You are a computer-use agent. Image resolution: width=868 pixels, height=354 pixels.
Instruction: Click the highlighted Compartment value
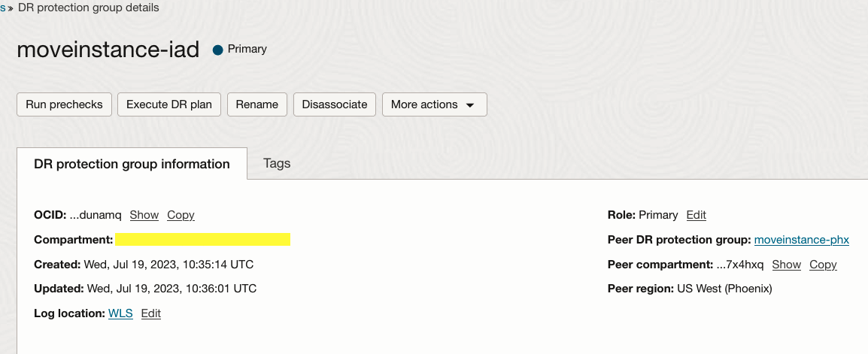(202, 240)
